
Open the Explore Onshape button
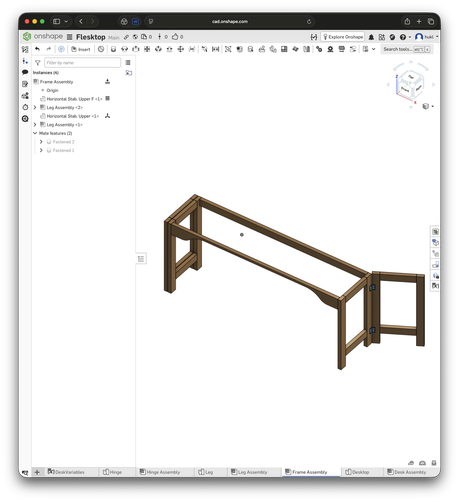343,37
